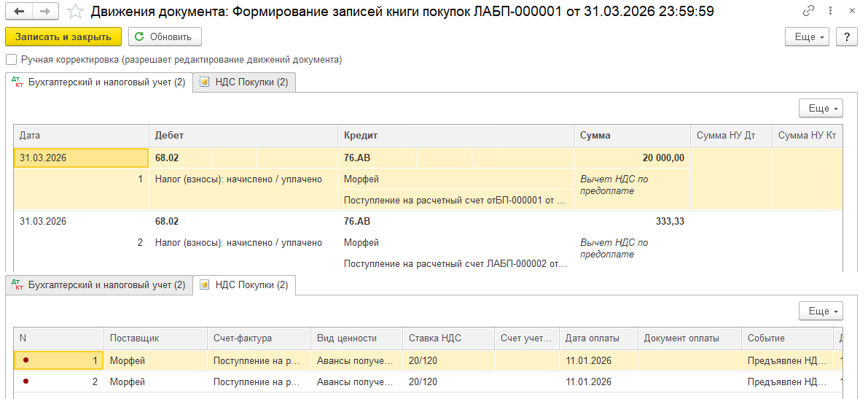The image size is (868, 399).
Task: Click the Сумма НУ Дт column header
Action: 731,136
